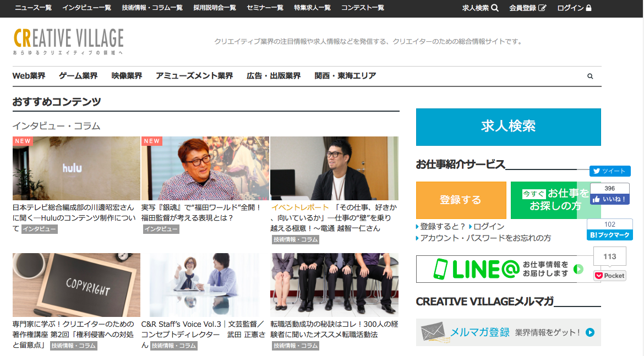Select the Web業界 category tab
This screenshot has width=644, height=356.
tap(29, 76)
